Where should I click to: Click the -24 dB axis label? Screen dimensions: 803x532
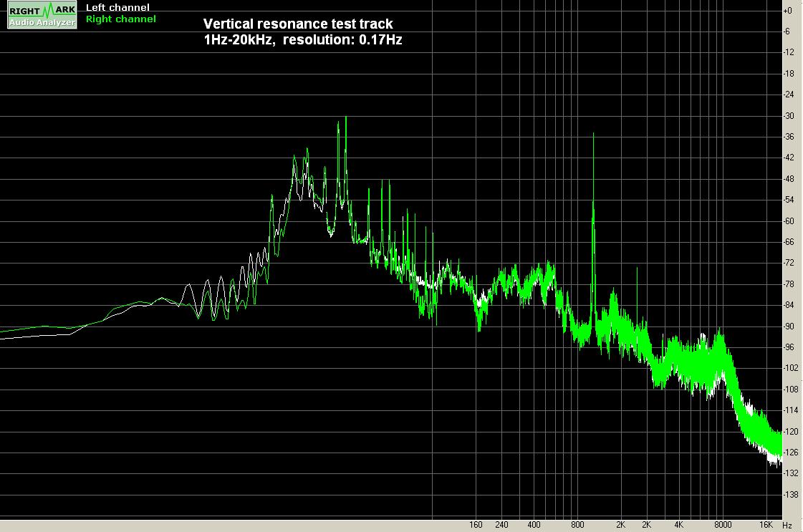point(789,95)
